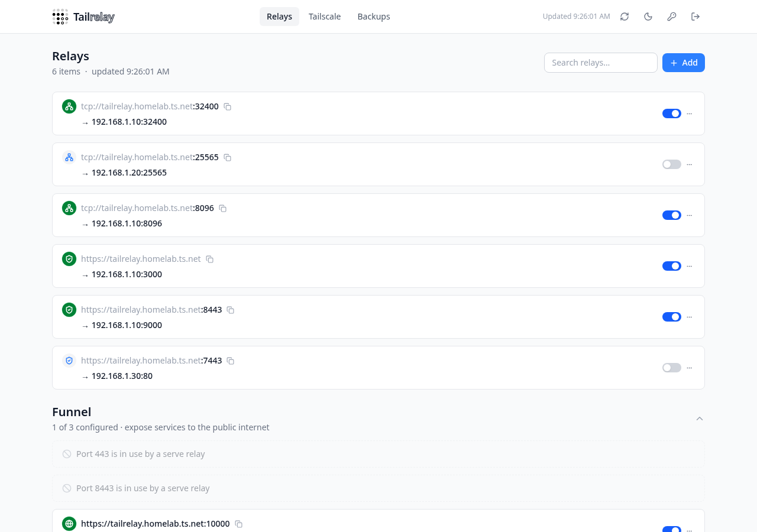757x532 pixels.
Task: Refresh the relay list via the refresh icon
Action: (x=625, y=17)
